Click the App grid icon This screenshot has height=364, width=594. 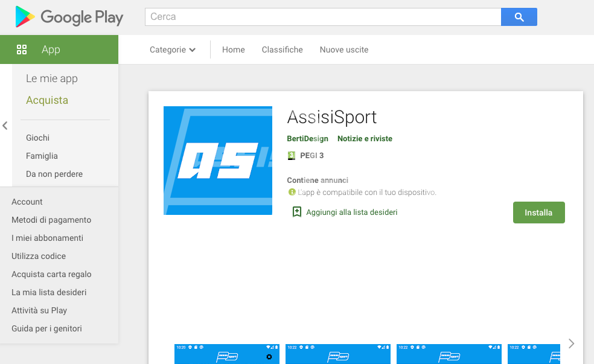[22, 49]
